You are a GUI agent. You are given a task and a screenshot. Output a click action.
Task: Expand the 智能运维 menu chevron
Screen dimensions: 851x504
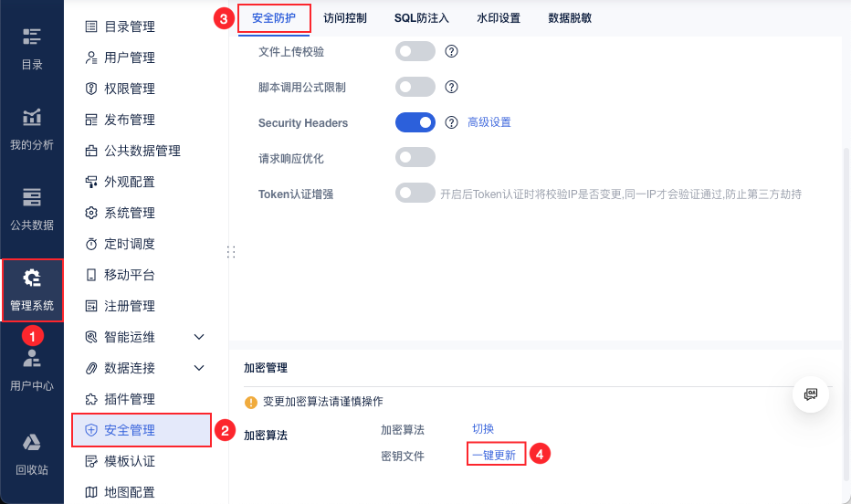pos(200,337)
